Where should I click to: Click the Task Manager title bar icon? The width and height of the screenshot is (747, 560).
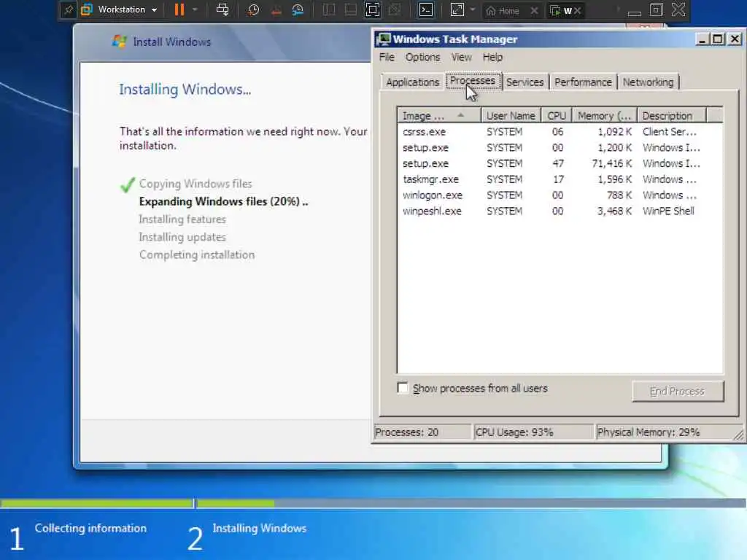click(384, 39)
